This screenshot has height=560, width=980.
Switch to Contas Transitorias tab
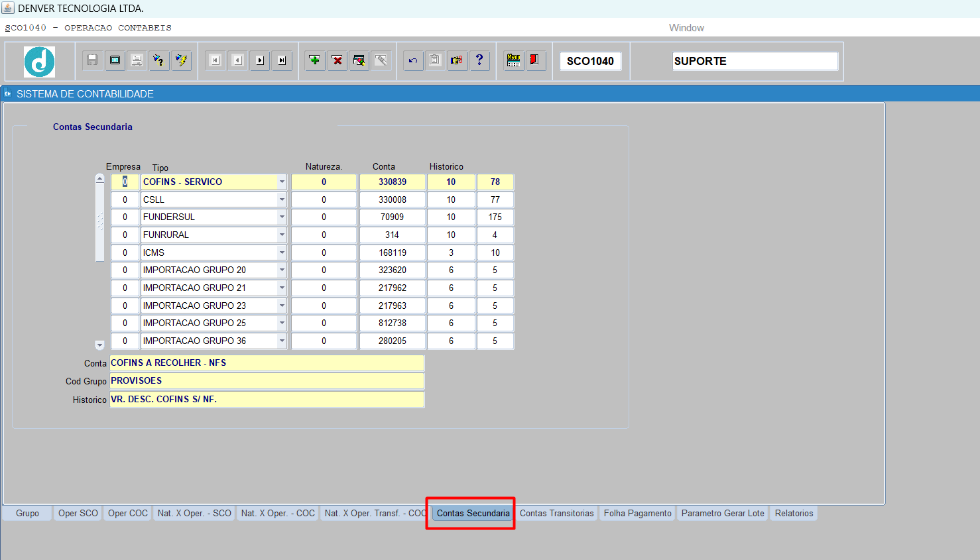[x=557, y=513]
